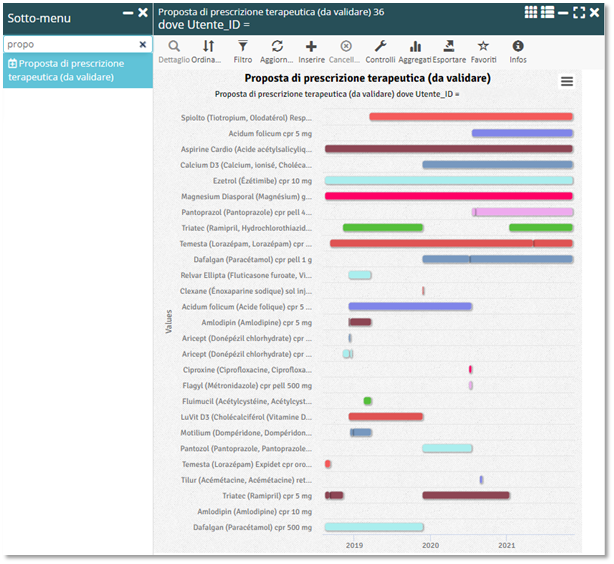
Task: Expand the panel to fullscreen
Action: tap(579, 12)
